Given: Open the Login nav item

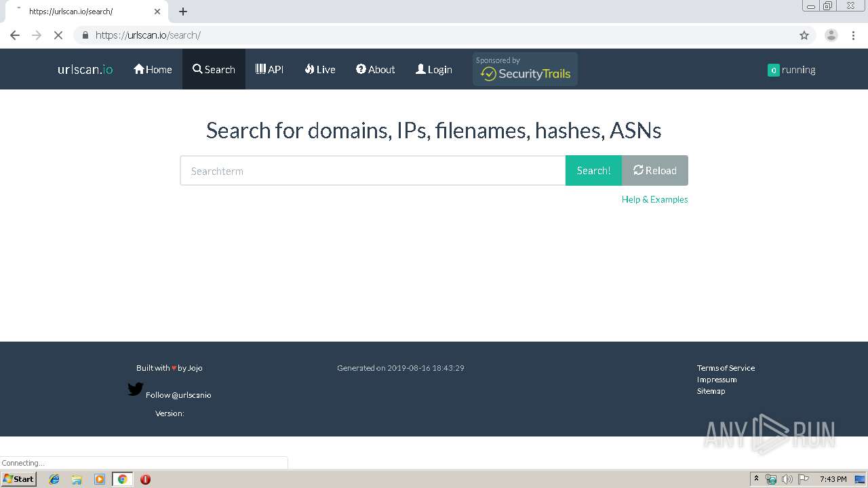Looking at the screenshot, I should 434,69.
